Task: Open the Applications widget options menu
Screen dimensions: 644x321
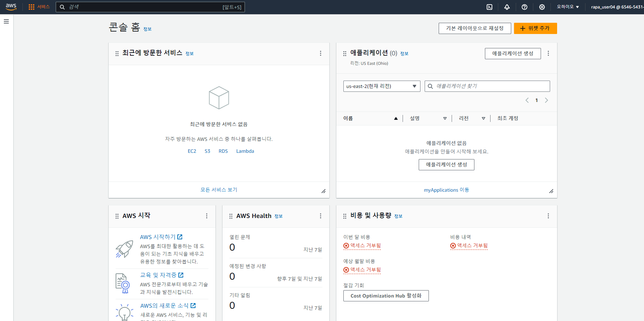Action: [548, 53]
